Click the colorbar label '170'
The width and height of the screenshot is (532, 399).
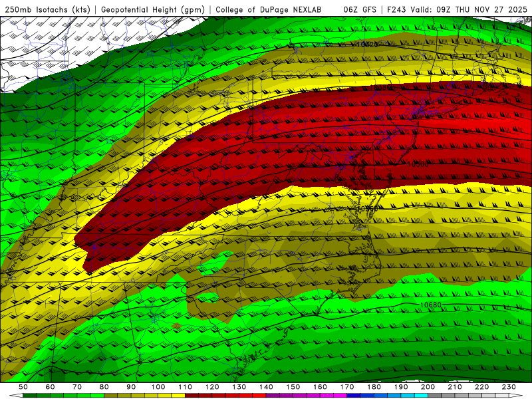pos(347,387)
